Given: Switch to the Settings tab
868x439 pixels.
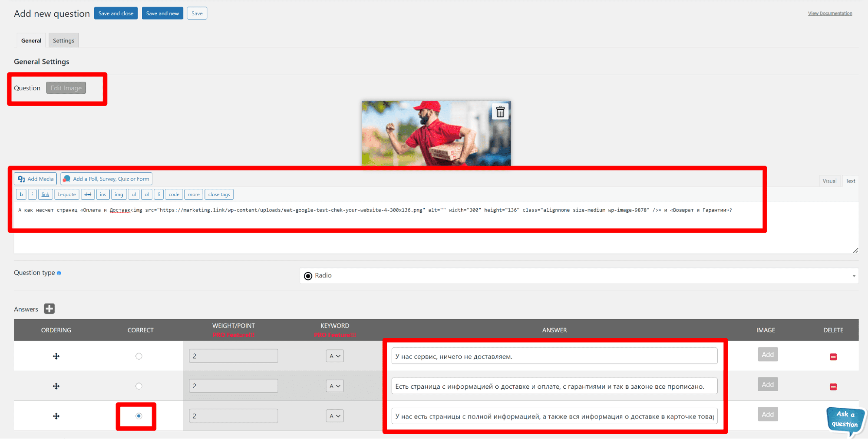Looking at the screenshot, I should (63, 40).
